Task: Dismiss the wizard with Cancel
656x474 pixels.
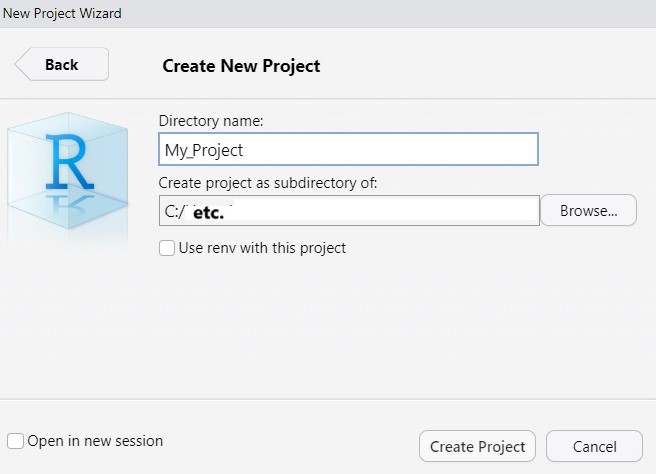Action: (x=594, y=446)
